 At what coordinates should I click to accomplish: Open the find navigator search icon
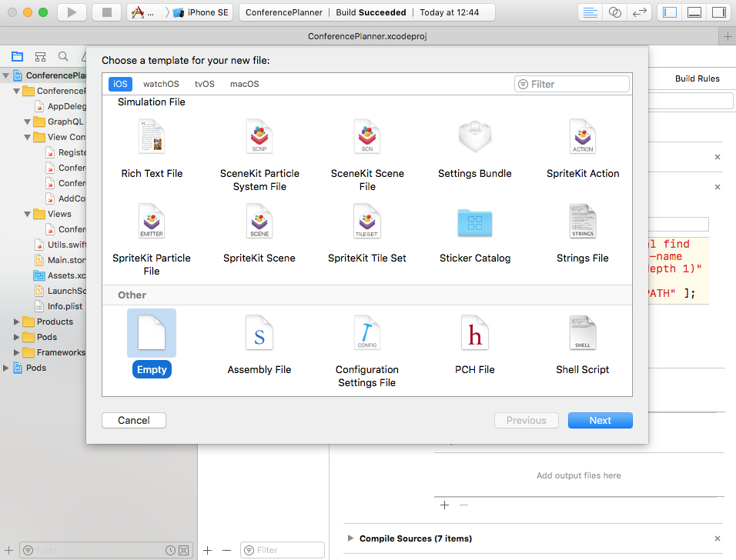63,57
